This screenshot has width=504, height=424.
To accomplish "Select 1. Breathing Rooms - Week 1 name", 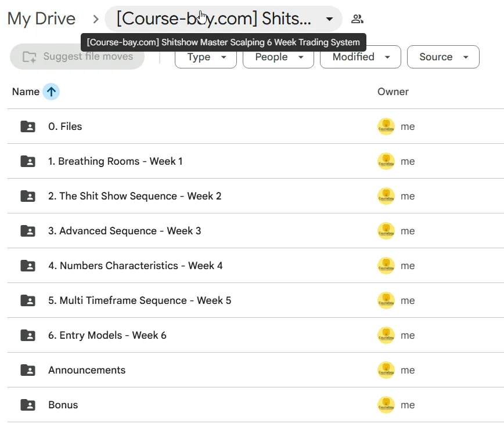I will pyautogui.click(x=116, y=161).
